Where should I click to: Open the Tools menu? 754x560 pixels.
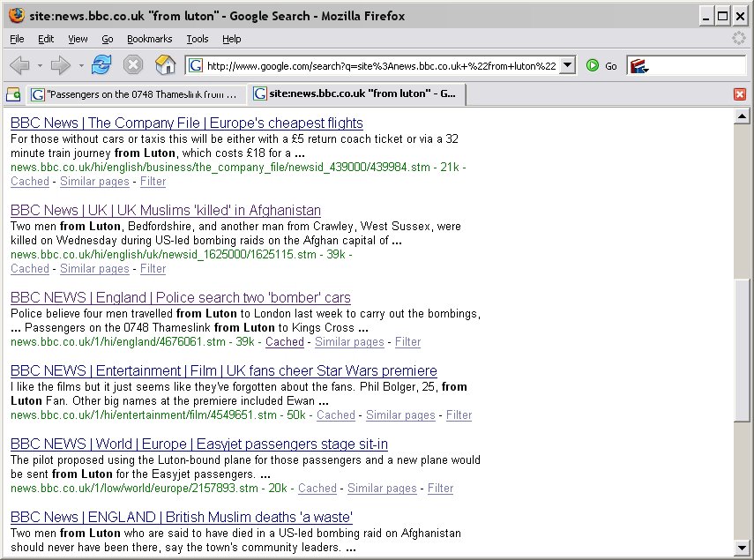click(x=198, y=39)
